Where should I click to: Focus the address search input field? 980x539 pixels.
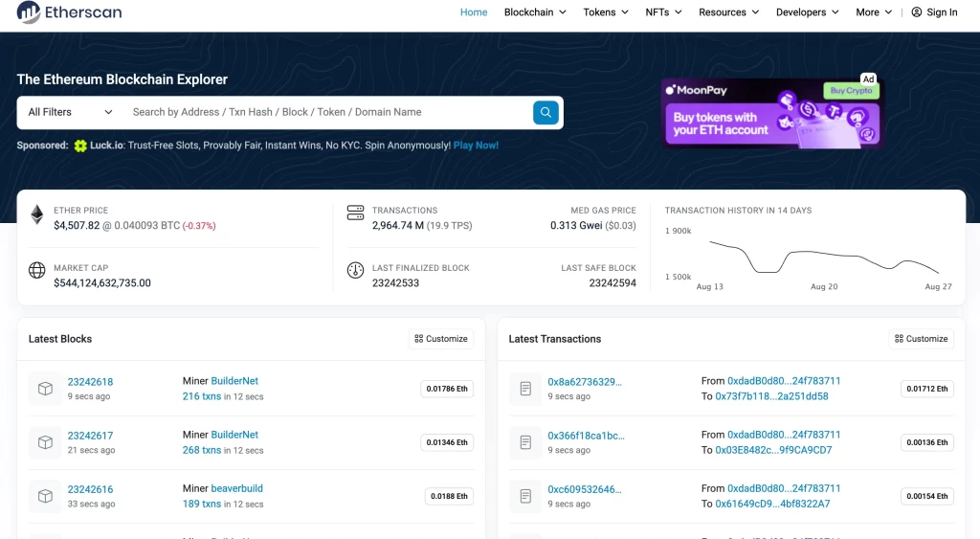click(x=328, y=113)
